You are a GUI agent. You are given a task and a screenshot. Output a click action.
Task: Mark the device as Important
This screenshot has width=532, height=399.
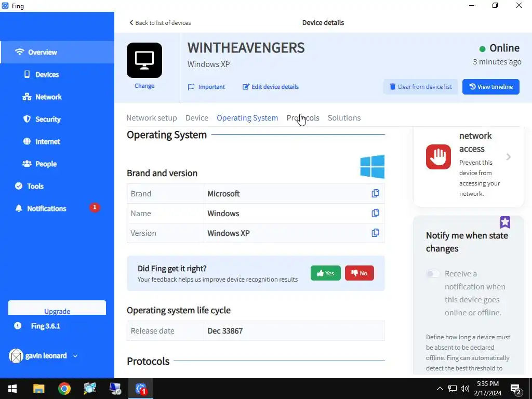[206, 87]
